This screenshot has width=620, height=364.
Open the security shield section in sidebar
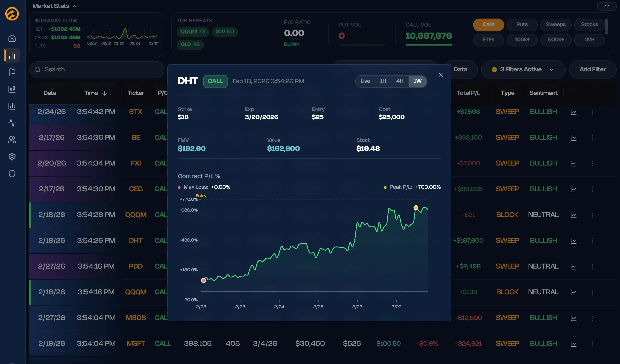pyautogui.click(x=12, y=174)
